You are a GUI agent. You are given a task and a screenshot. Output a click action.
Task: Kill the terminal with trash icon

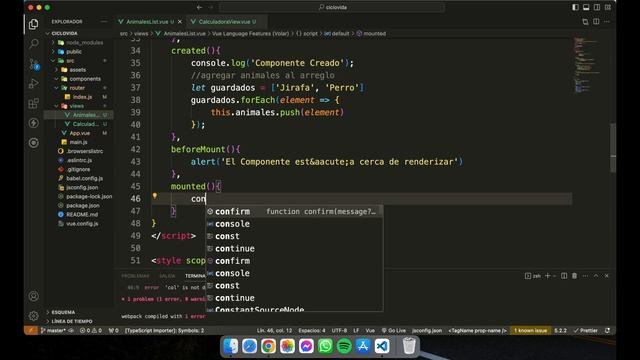tap(574, 276)
